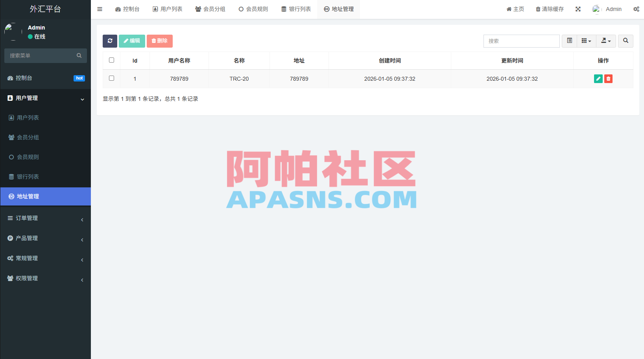Collapse the 用户管理 sidebar section
Viewport: 644px width, 359px height.
pos(46,98)
